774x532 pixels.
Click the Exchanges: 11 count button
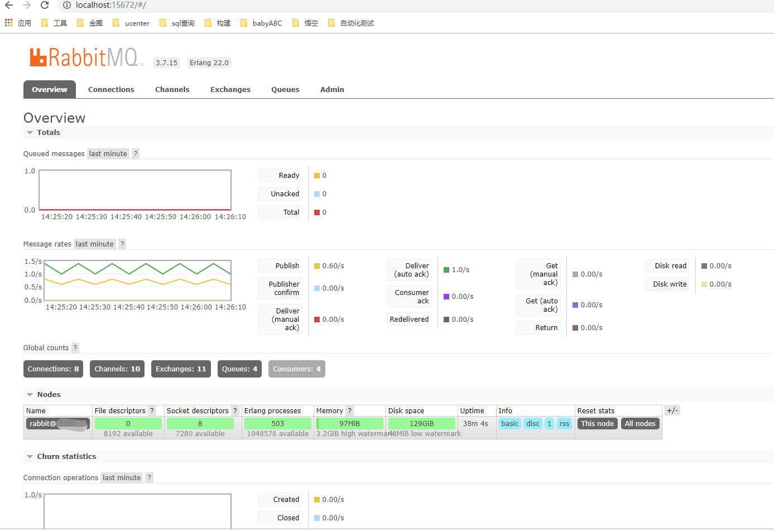(x=181, y=369)
